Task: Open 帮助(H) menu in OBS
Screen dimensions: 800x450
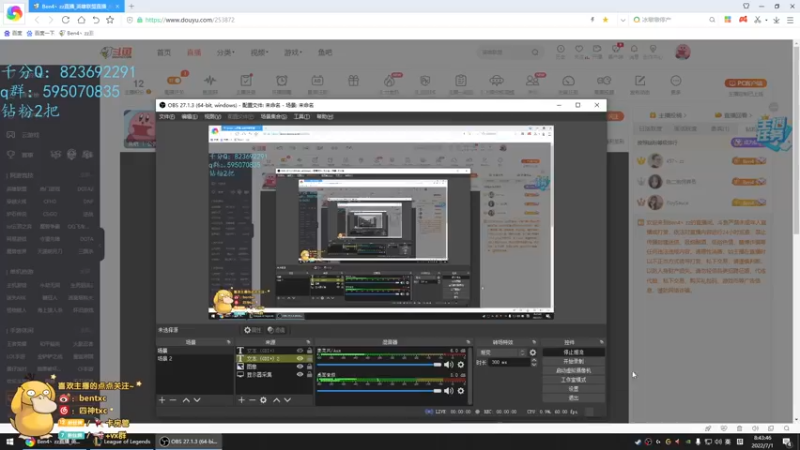Action: 325,117
